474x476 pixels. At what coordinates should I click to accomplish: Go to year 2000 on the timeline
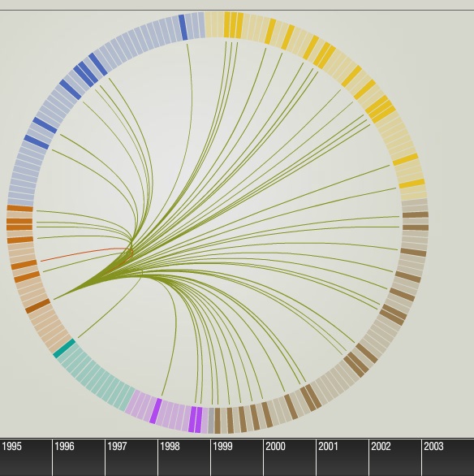click(290, 457)
